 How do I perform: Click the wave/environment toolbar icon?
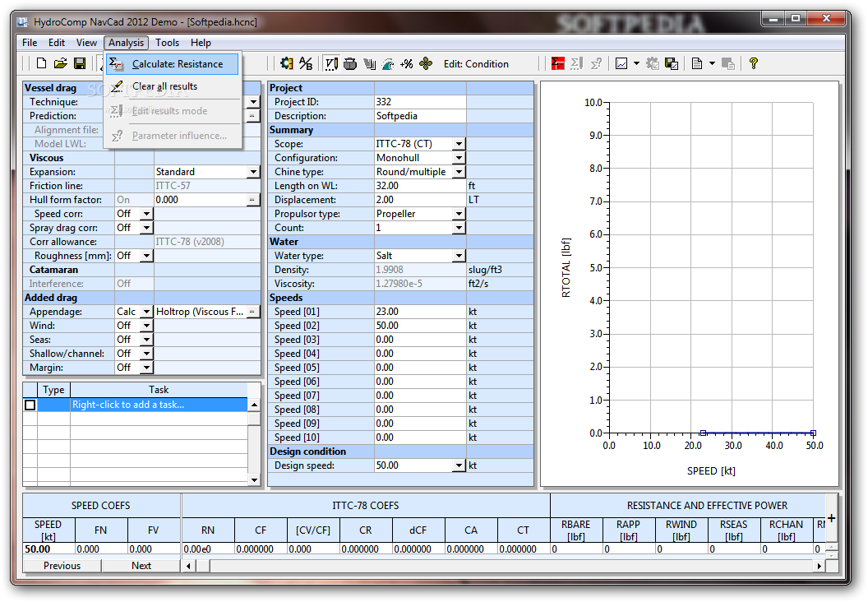coord(388,63)
